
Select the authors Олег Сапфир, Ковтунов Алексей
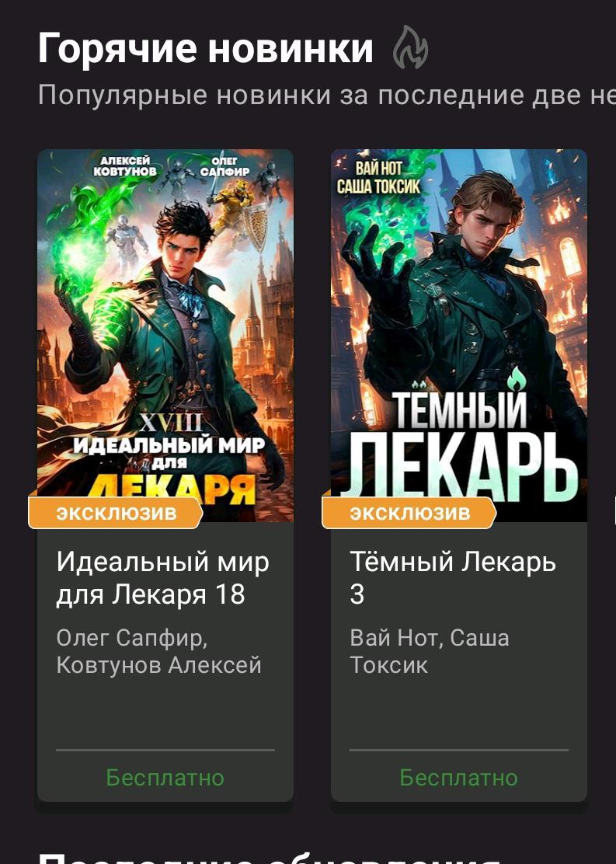click(158, 651)
